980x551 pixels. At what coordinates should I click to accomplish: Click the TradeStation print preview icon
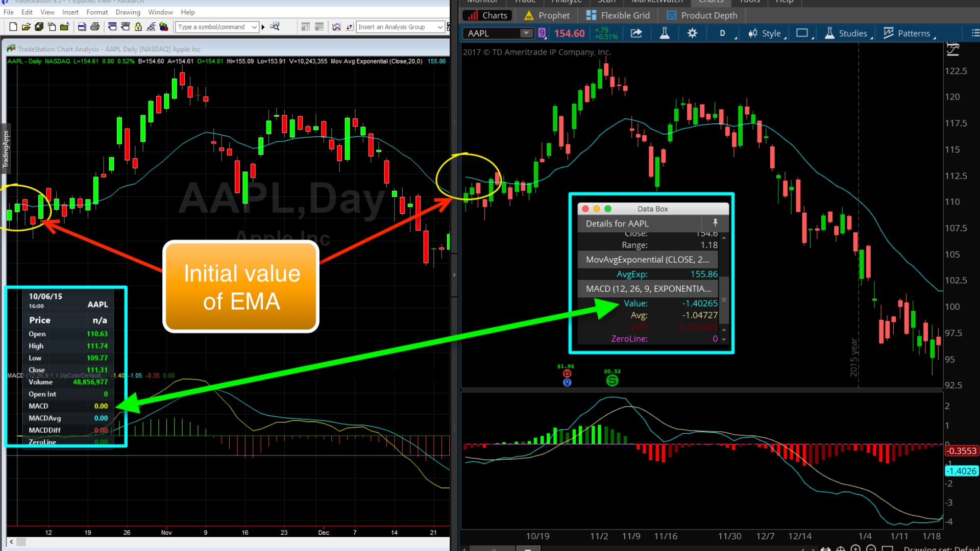tap(82, 27)
